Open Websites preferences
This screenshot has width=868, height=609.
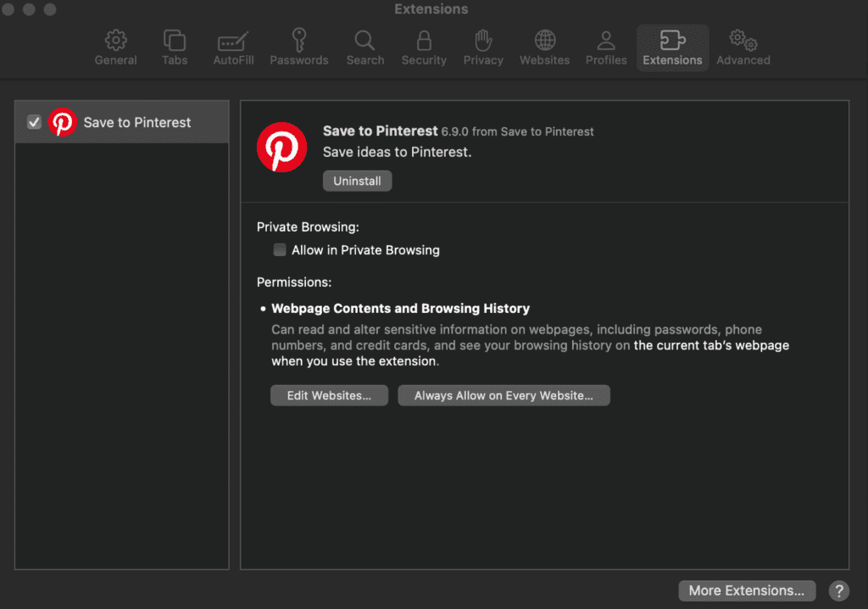coord(544,47)
